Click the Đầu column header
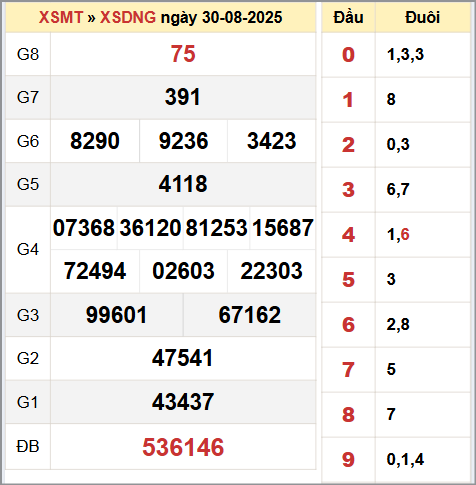Image resolution: width=476 pixels, height=485 pixels. (348, 17)
